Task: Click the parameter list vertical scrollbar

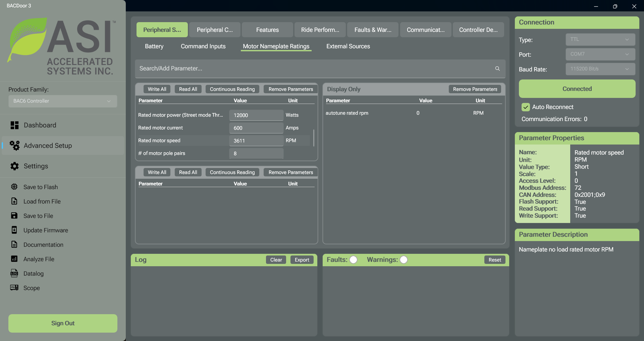Action: tap(314, 138)
